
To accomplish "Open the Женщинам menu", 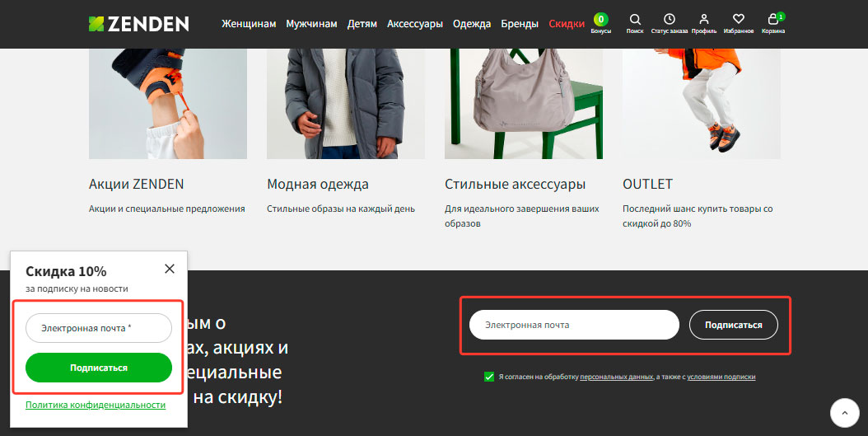I will click(x=249, y=24).
